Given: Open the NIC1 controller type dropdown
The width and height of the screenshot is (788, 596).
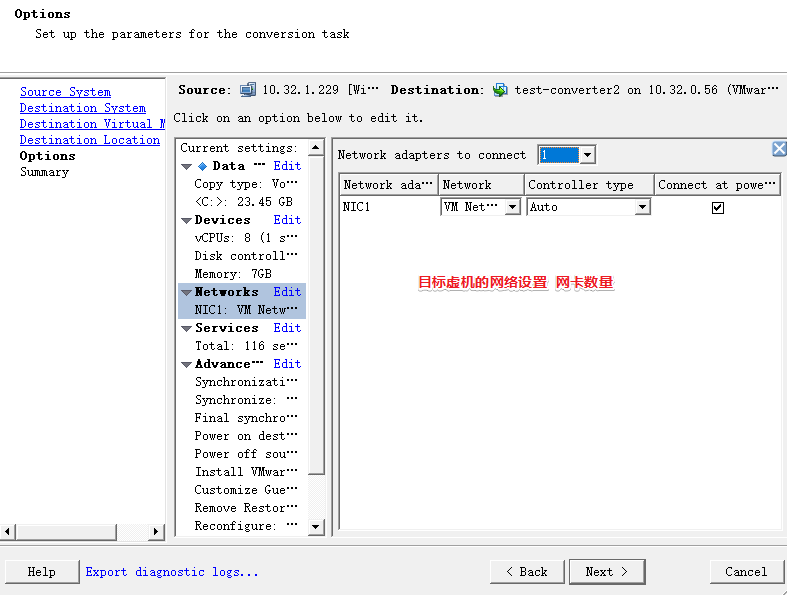Looking at the screenshot, I should tap(642, 207).
